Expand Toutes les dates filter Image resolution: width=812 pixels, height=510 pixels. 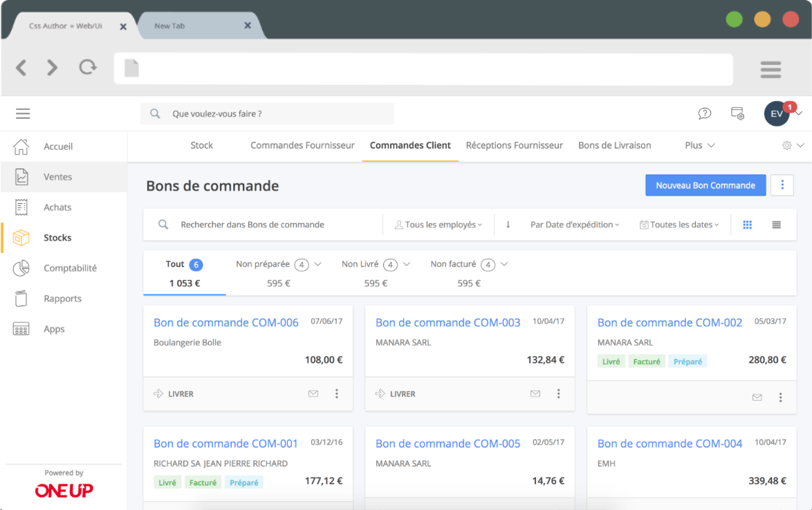(x=679, y=225)
